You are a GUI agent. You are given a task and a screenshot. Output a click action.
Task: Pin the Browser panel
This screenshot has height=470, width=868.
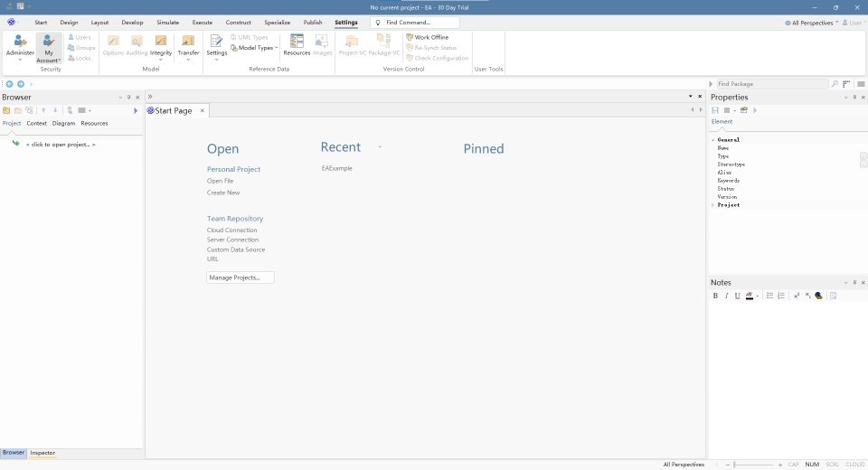(129, 98)
